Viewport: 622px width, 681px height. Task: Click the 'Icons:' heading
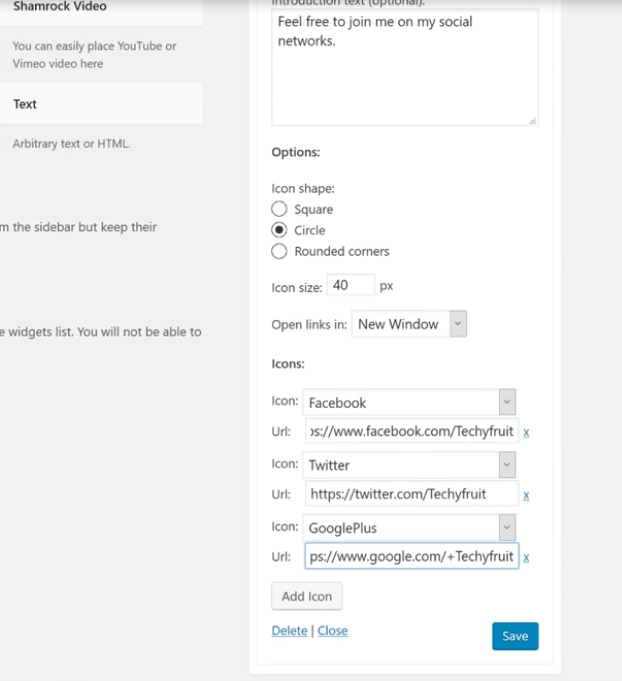(x=288, y=364)
